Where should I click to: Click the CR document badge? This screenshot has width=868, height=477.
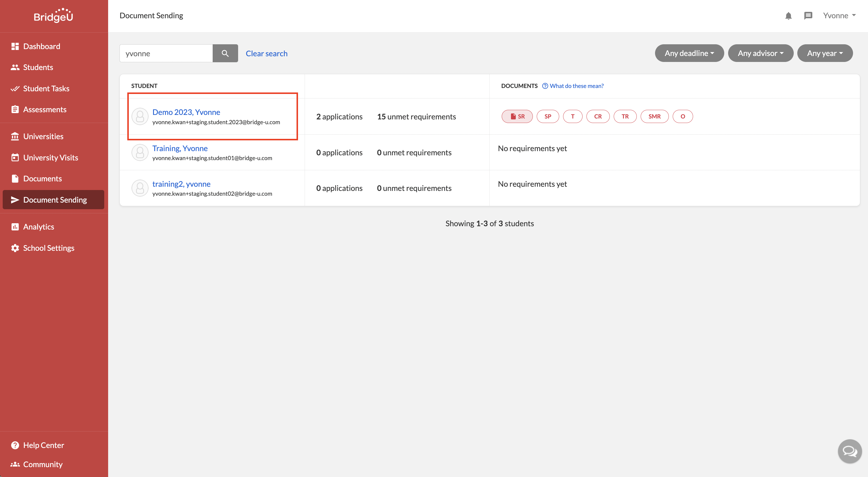[x=598, y=116]
